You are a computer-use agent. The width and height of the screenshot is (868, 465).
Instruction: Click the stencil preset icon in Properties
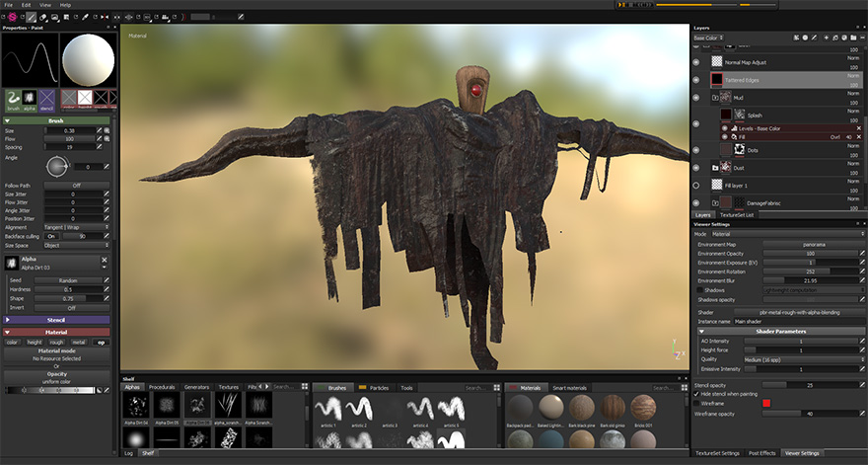(46, 99)
